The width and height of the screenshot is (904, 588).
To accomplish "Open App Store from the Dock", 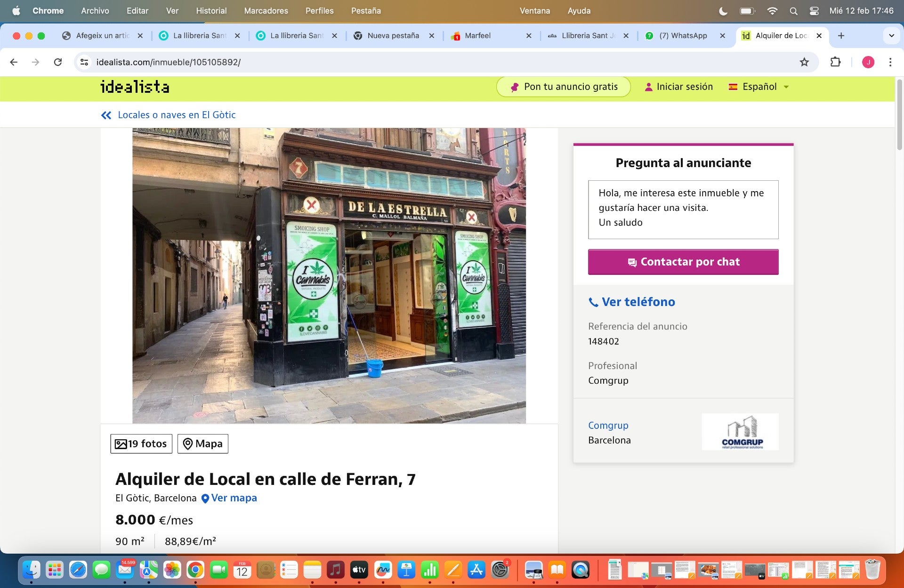I will [476, 570].
